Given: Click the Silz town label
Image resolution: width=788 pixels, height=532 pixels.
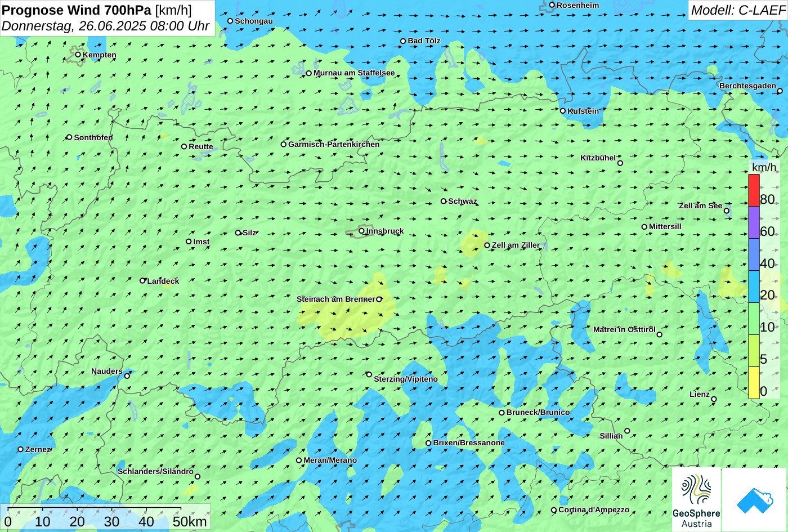Looking at the screenshot, I should click(249, 233).
